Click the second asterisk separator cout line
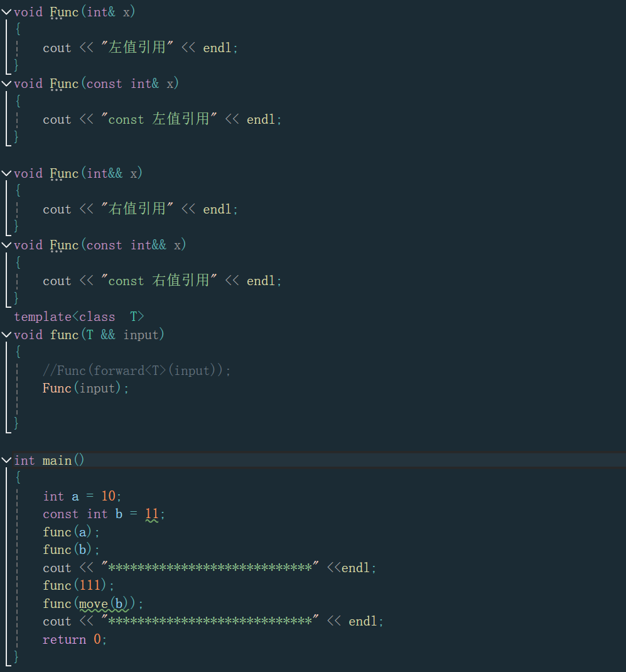 click(213, 621)
